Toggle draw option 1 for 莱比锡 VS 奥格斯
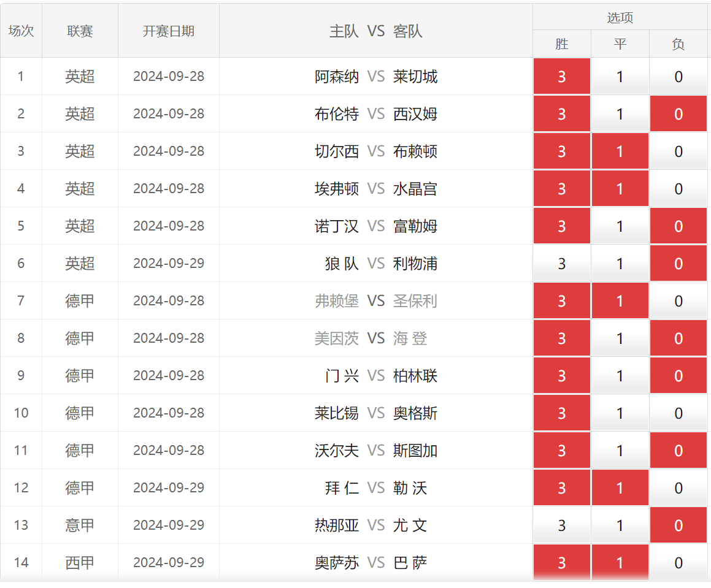The image size is (711, 588). pos(620,413)
